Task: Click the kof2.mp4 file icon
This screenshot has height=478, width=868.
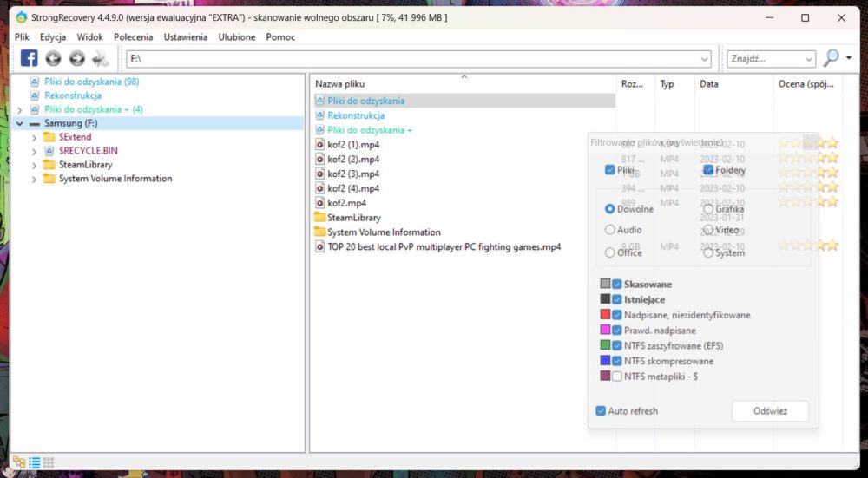Action: (x=320, y=202)
